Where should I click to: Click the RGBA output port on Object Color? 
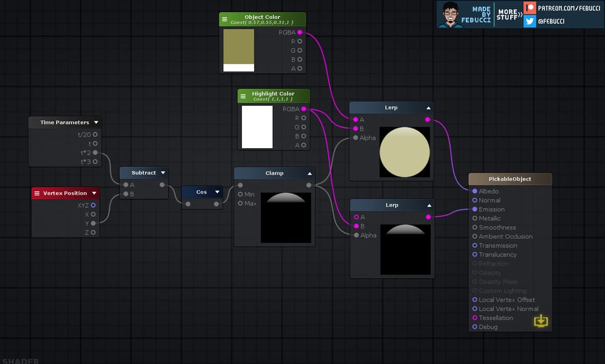click(301, 32)
